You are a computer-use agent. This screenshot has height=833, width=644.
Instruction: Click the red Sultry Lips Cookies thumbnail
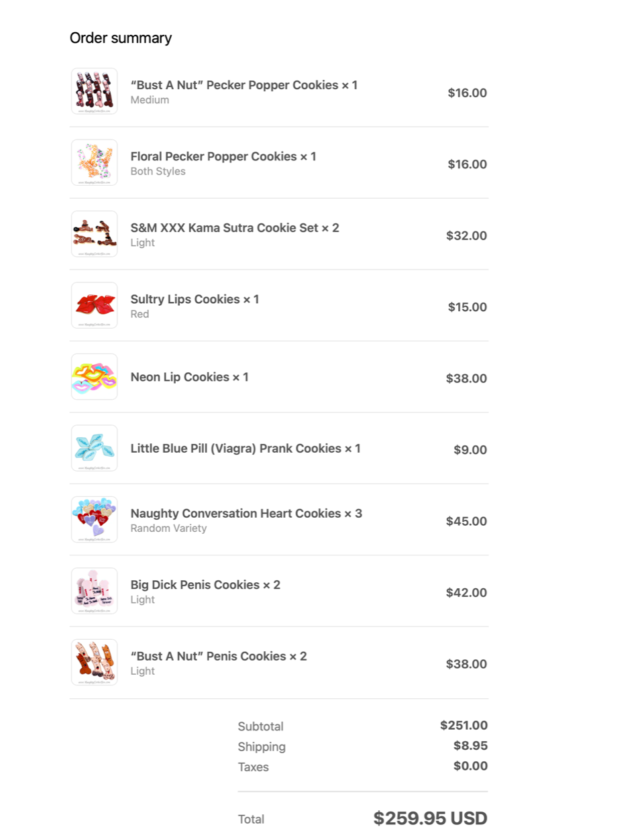95,305
